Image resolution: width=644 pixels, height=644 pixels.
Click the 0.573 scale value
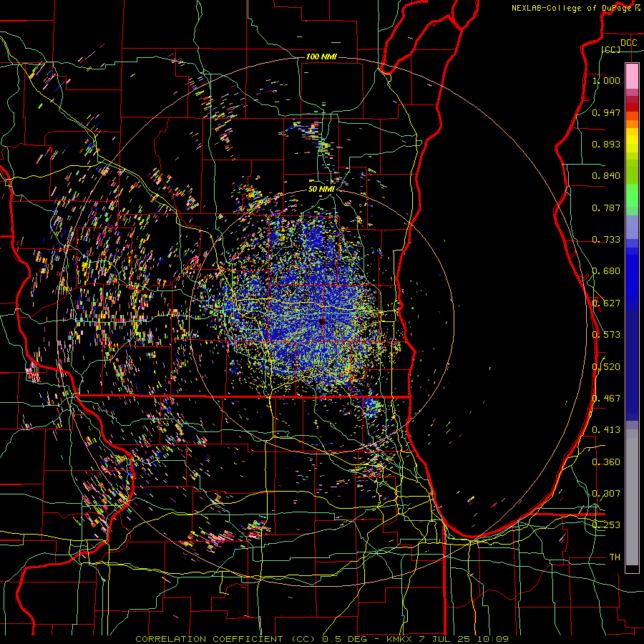pyautogui.click(x=606, y=335)
